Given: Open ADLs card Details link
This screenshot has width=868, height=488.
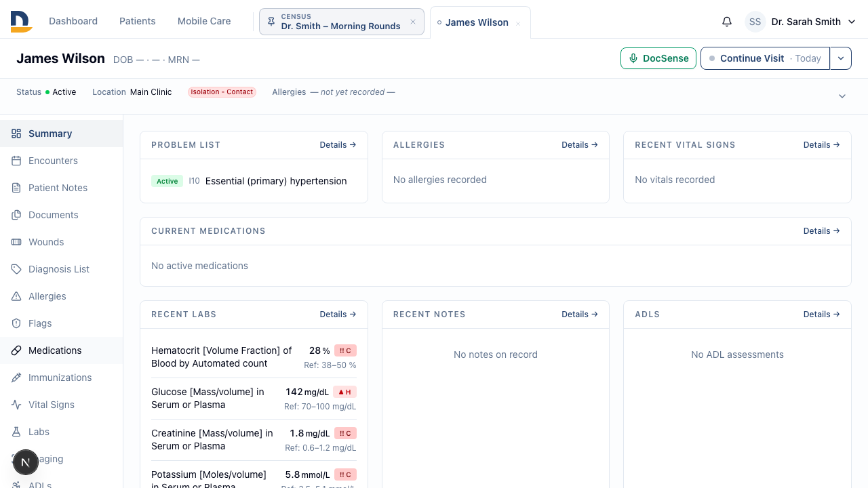Looking at the screenshot, I should 822,314.
